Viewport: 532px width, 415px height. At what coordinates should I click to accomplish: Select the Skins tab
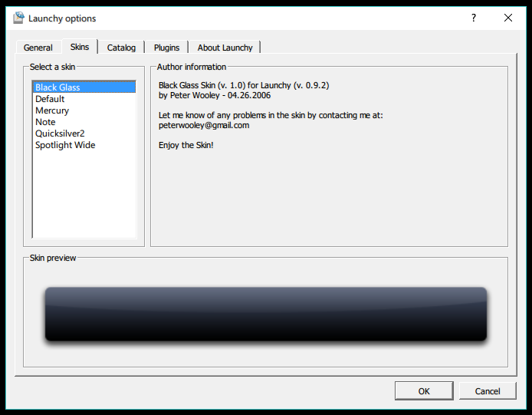[80, 47]
